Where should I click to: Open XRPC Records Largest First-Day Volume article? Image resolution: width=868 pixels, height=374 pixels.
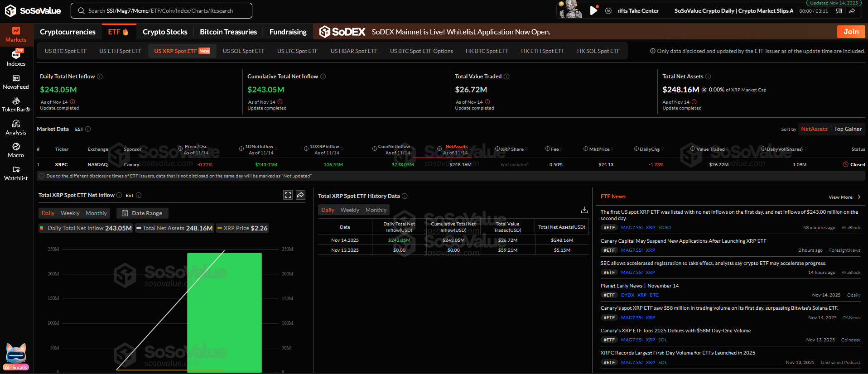[678, 353]
